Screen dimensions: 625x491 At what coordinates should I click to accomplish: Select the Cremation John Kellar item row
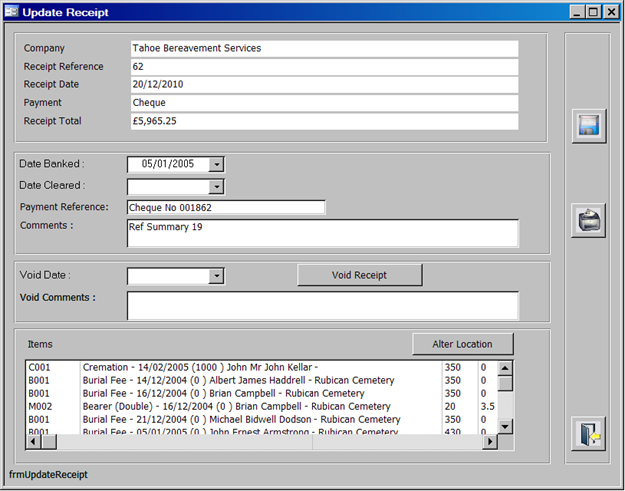click(x=261, y=367)
